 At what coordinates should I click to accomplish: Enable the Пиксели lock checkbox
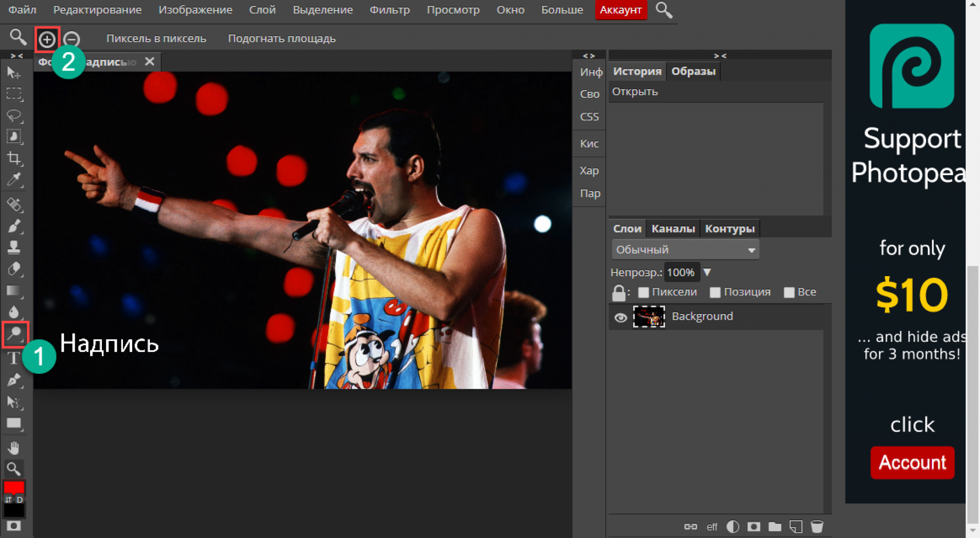(643, 292)
